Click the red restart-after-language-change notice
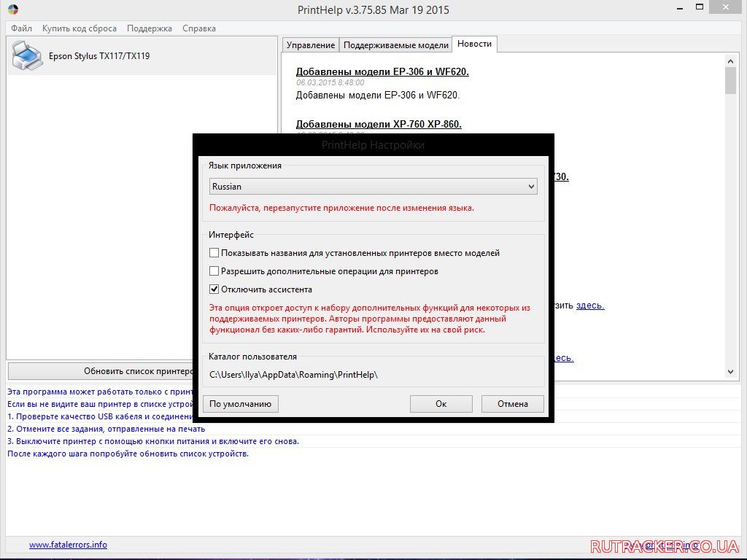The height and width of the screenshot is (560, 747). pos(341,208)
